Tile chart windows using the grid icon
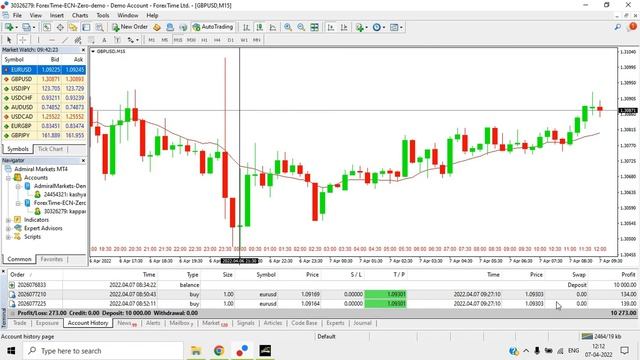The image size is (640, 360). [314, 27]
